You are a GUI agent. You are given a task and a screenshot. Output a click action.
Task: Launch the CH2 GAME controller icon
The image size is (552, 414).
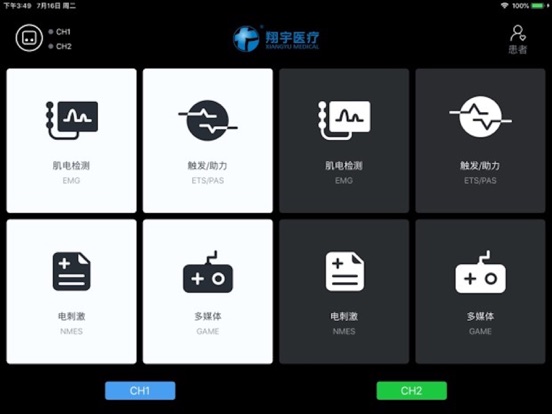click(x=481, y=272)
